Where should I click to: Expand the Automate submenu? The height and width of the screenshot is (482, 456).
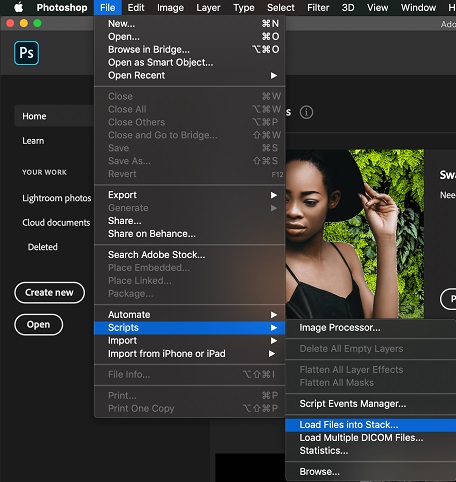190,315
